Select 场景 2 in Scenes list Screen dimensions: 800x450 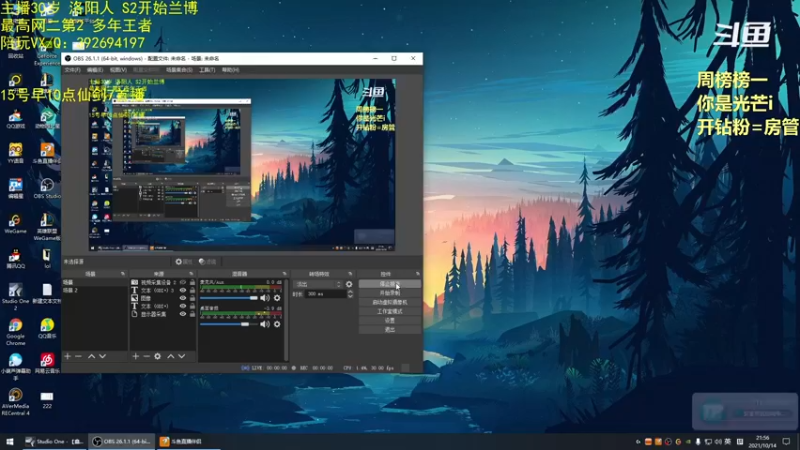click(94, 290)
